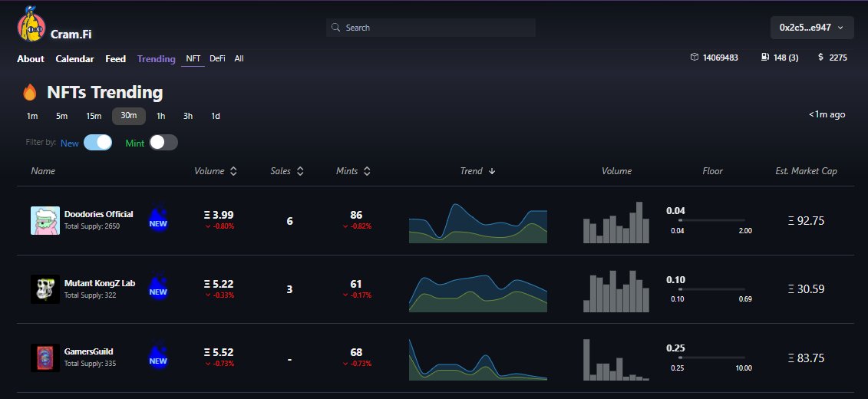Click the 86 mints count

(x=356, y=216)
